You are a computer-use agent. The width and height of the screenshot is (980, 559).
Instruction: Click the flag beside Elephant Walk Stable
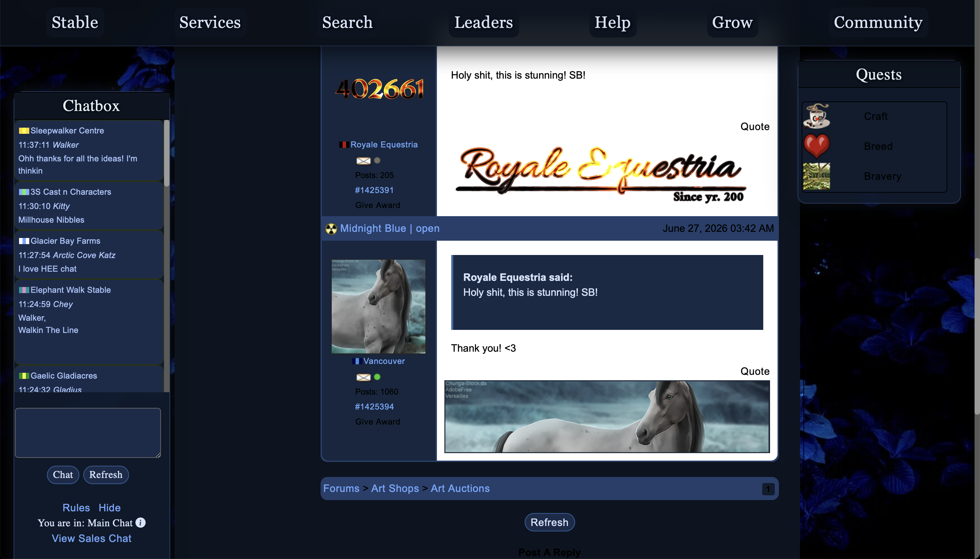click(24, 290)
